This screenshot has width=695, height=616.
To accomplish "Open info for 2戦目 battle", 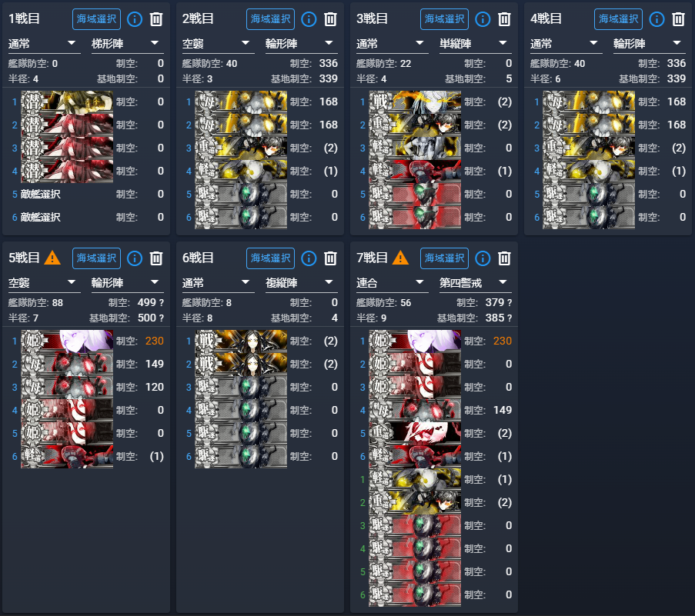I will tap(309, 19).
